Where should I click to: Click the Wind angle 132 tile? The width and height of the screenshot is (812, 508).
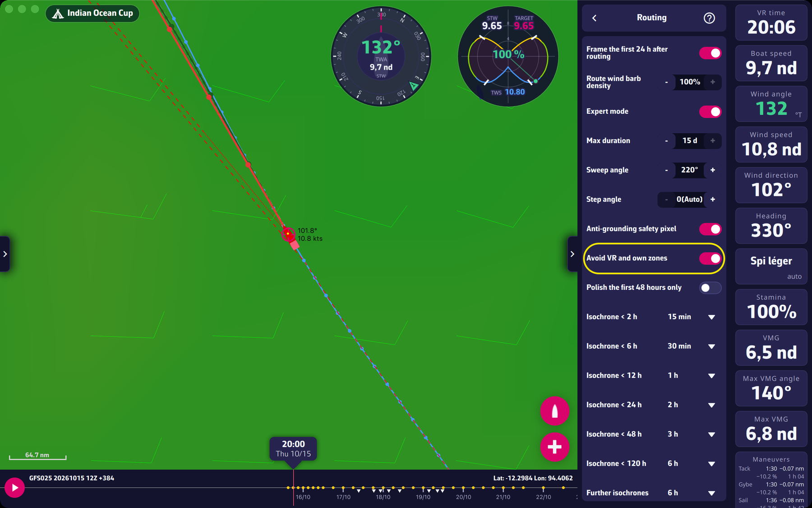[x=771, y=104]
